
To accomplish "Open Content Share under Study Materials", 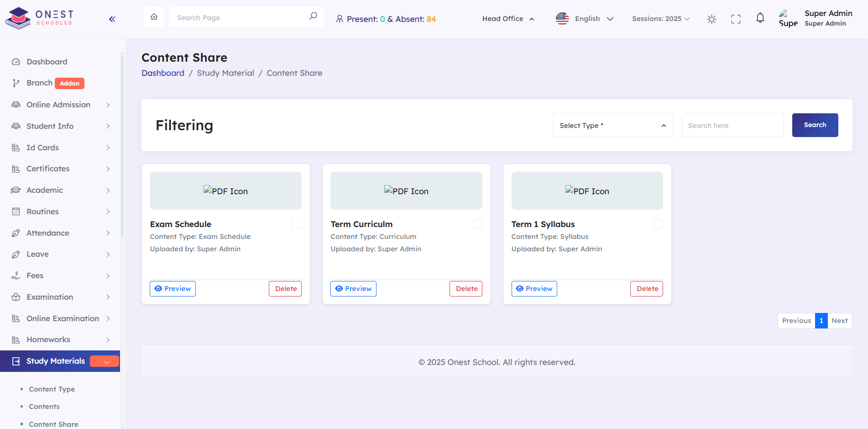I will tap(53, 424).
